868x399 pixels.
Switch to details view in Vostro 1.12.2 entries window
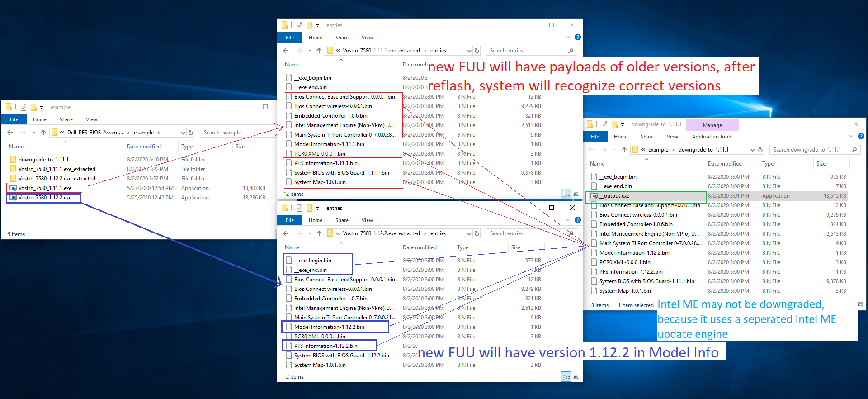click(566, 376)
